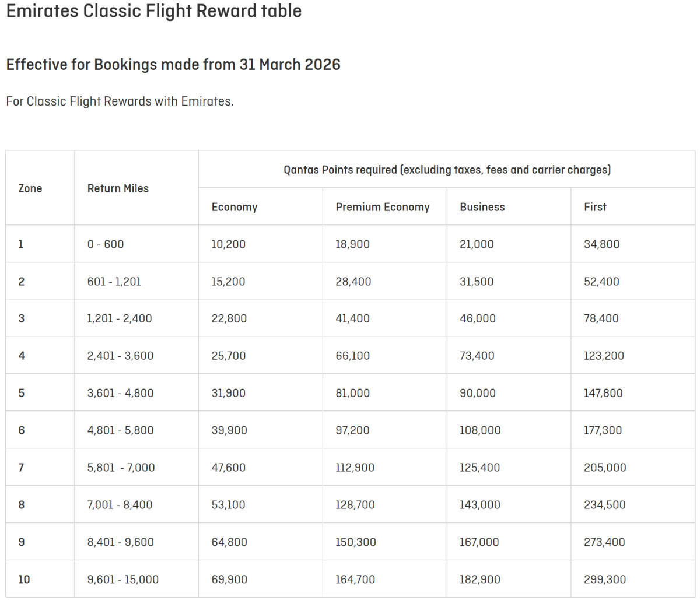Click the 0 - 600 return miles cell
The image size is (700, 600).
106,244
